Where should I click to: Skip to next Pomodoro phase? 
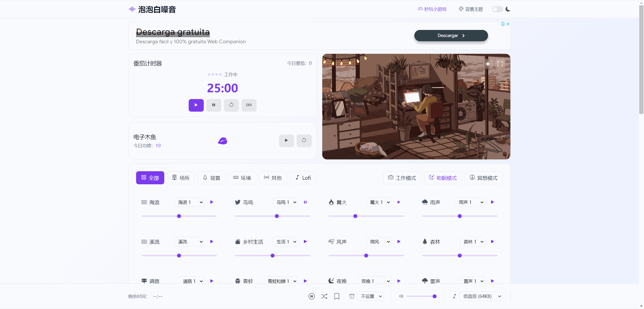tap(249, 105)
